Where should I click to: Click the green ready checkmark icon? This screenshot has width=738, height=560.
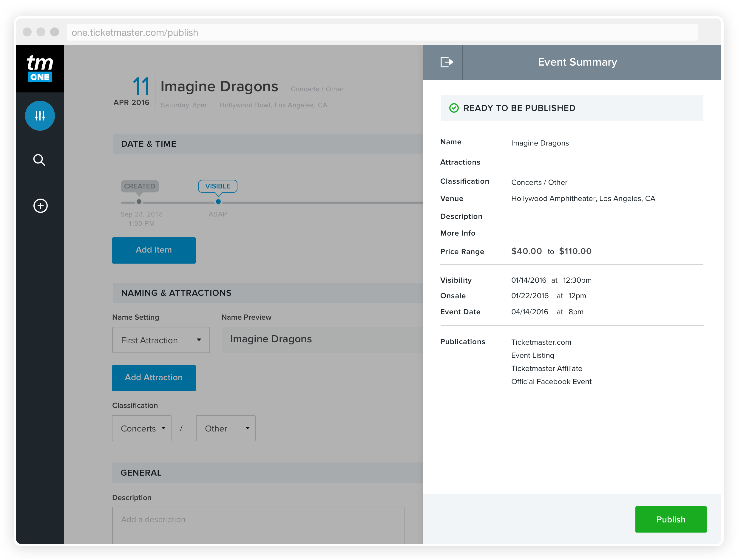pyautogui.click(x=454, y=108)
